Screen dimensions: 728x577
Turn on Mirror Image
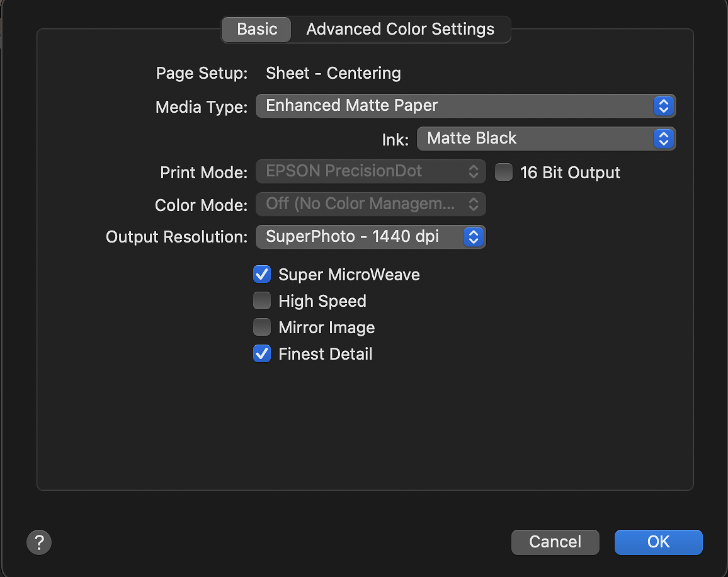(261, 327)
